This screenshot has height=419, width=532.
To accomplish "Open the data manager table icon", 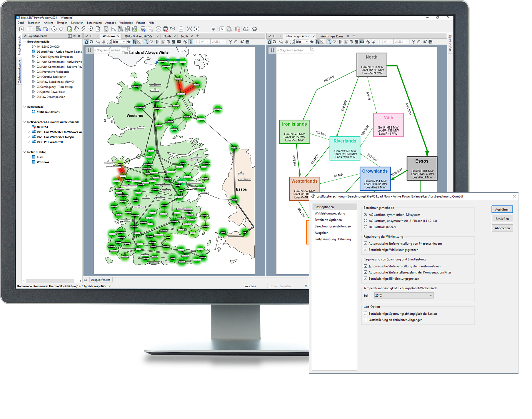I will click(x=30, y=29).
